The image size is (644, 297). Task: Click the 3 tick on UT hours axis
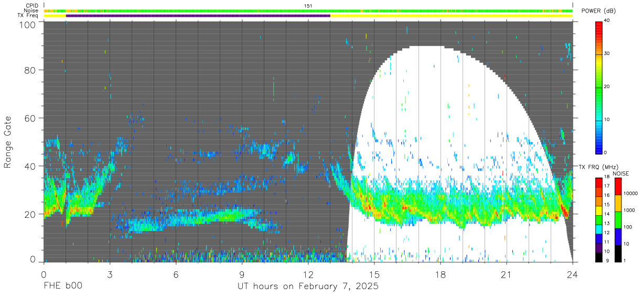[110, 274]
